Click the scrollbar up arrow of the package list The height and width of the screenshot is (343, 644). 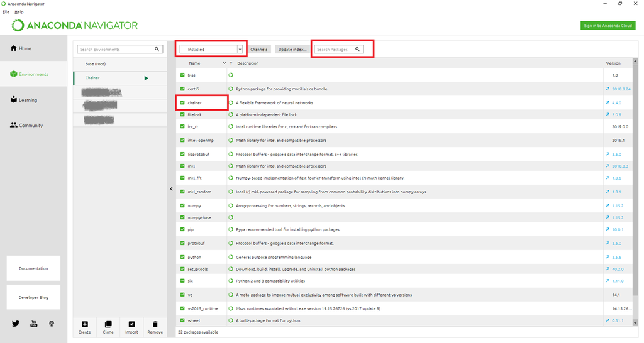click(635, 61)
